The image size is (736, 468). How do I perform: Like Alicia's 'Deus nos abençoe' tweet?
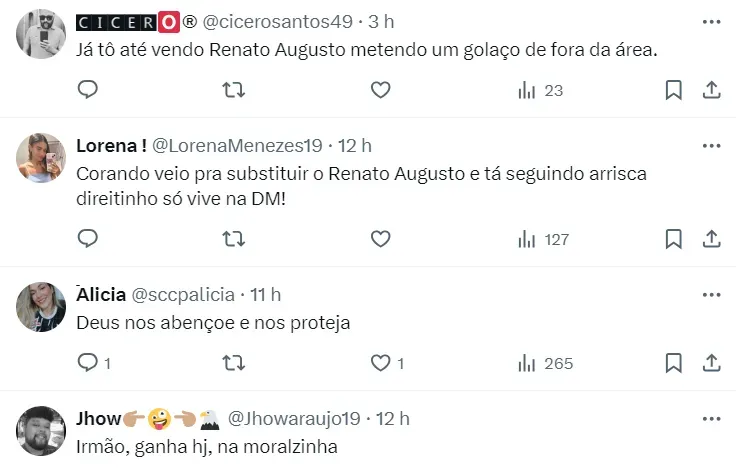[380, 363]
